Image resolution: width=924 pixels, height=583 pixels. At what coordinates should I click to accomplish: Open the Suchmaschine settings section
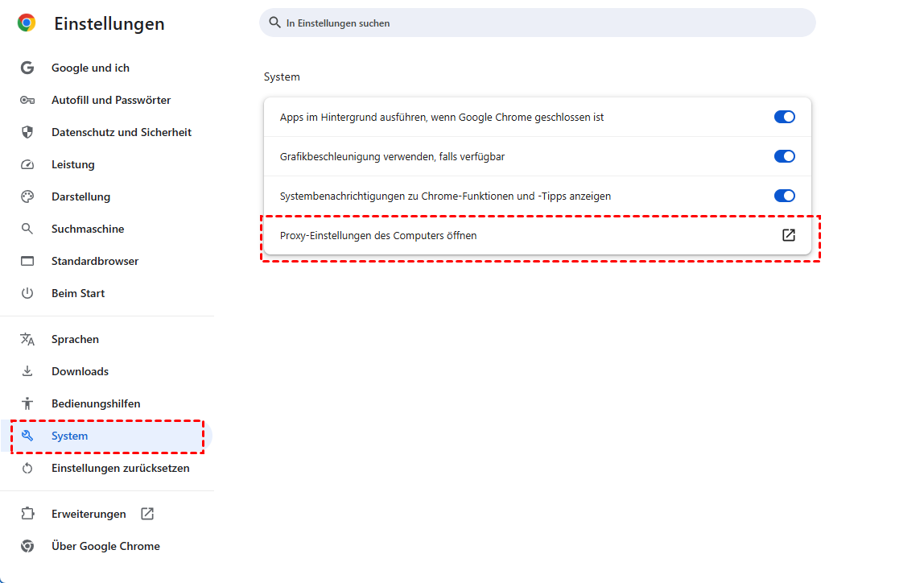click(x=88, y=229)
